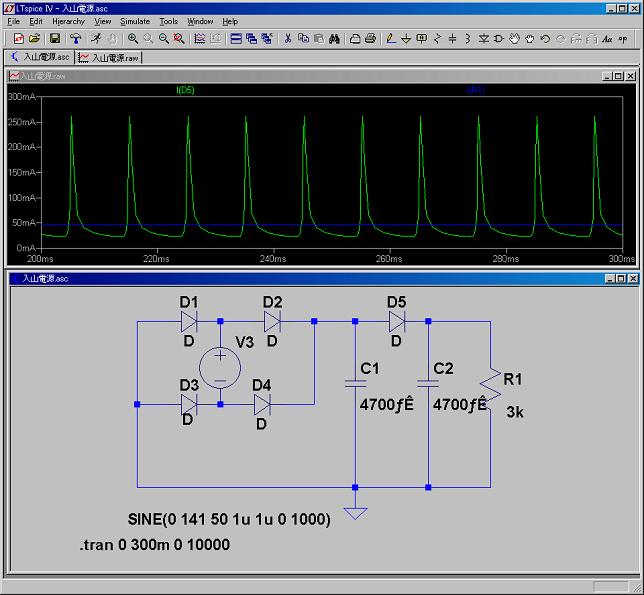644x595 pixels.
Task: Select capacitor C1 in the schematic
Action: 355,384
